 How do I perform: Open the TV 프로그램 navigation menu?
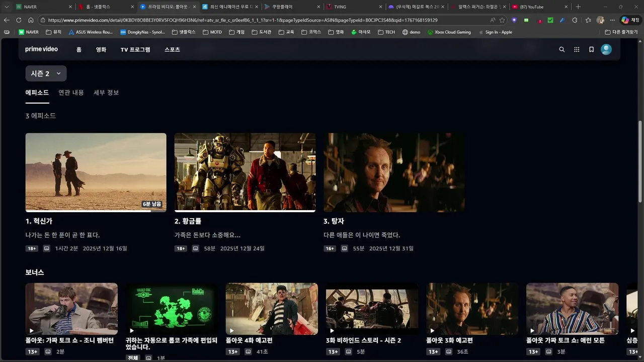pyautogui.click(x=135, y=50)
